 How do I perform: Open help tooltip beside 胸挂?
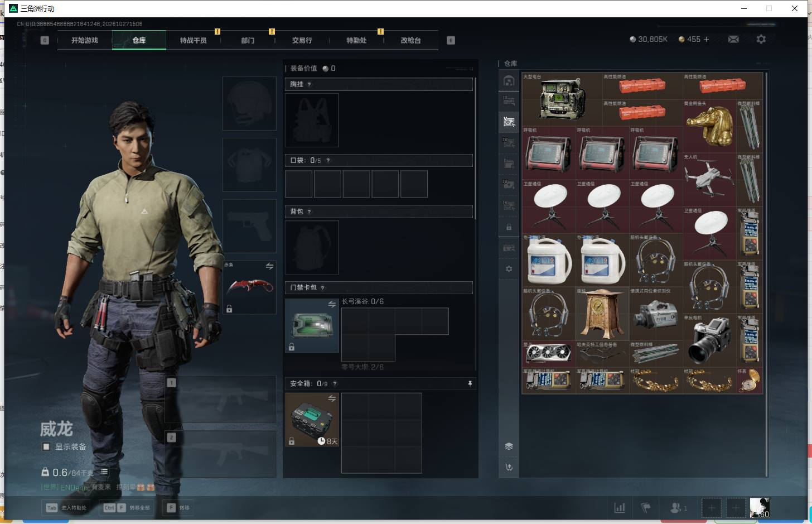(x=309, y=84)
